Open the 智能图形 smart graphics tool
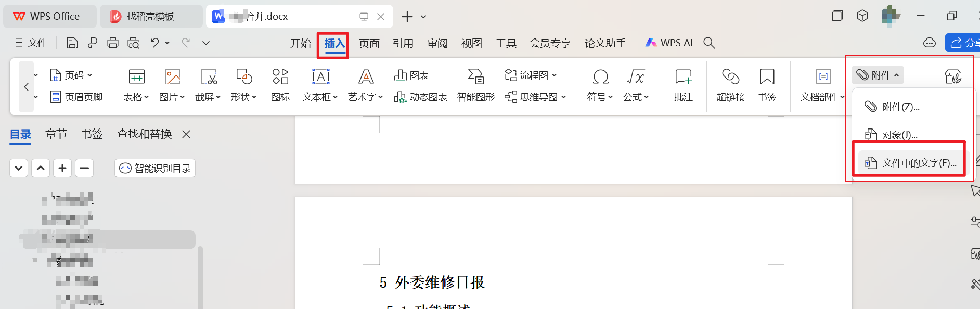 (x=476, y=85)
